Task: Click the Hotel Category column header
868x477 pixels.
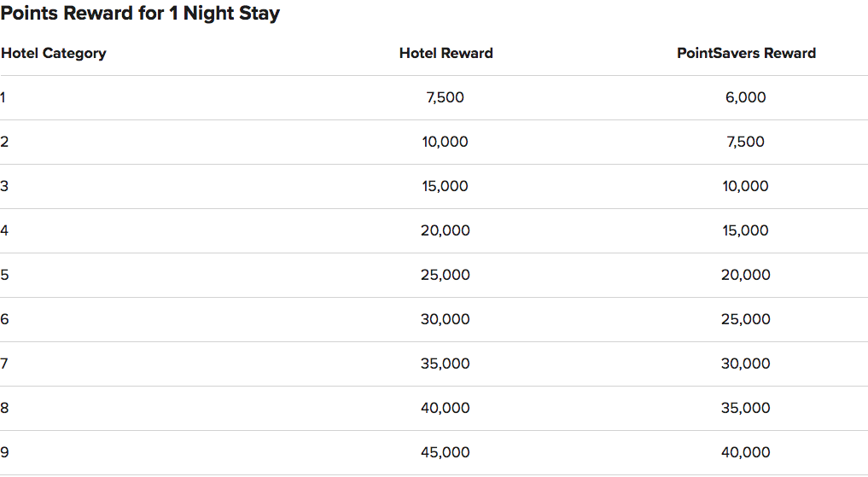Action: (54, 54)
